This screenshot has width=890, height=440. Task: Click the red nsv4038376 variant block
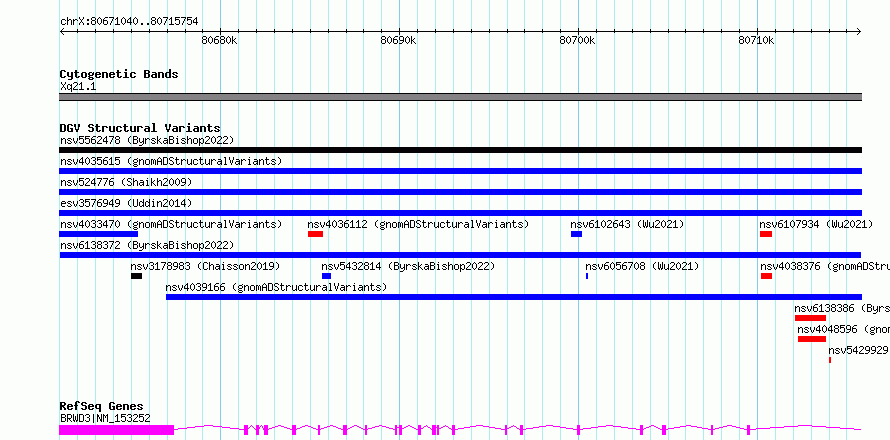click(x=767, y=276)
